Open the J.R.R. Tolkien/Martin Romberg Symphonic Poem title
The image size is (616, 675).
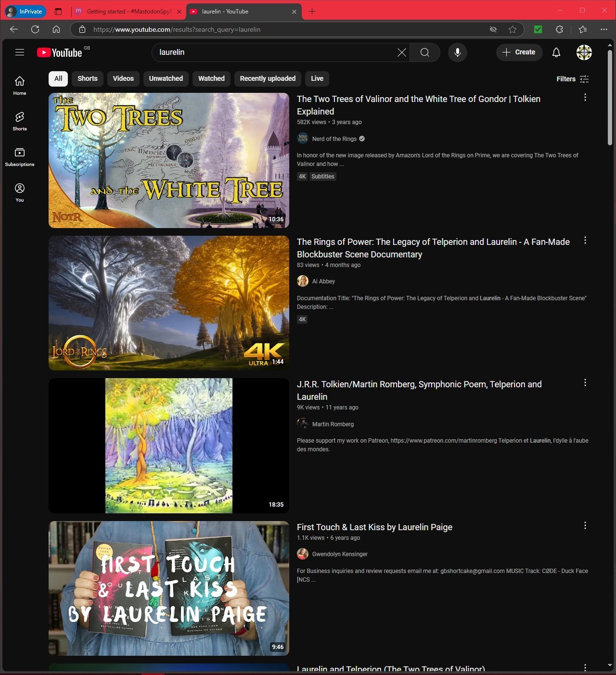[x=419, y=391]
